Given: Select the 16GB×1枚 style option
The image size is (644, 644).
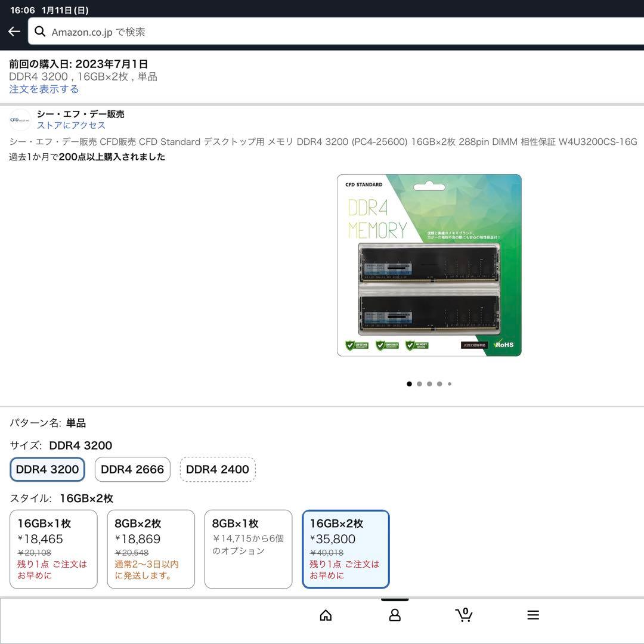Looking at the screenshot, I should pyautogui.click(x=53, y=549).
